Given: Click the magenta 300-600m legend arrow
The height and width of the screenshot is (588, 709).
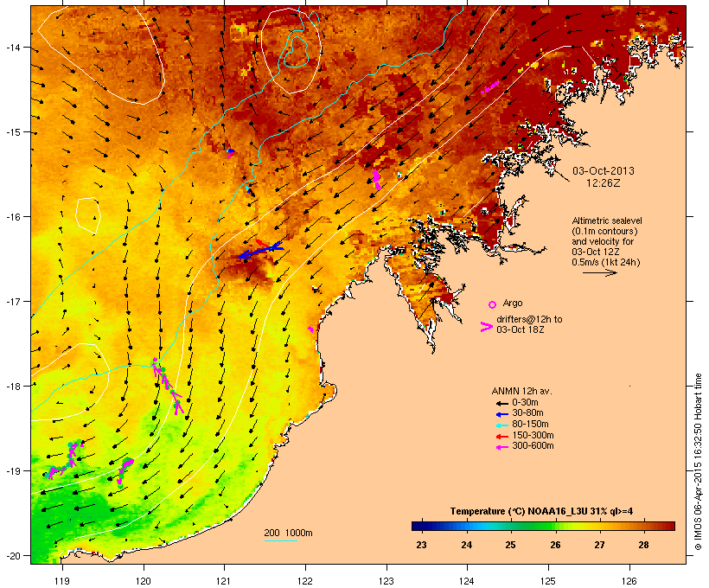Looking at the screenshot, I should (502, 447).
